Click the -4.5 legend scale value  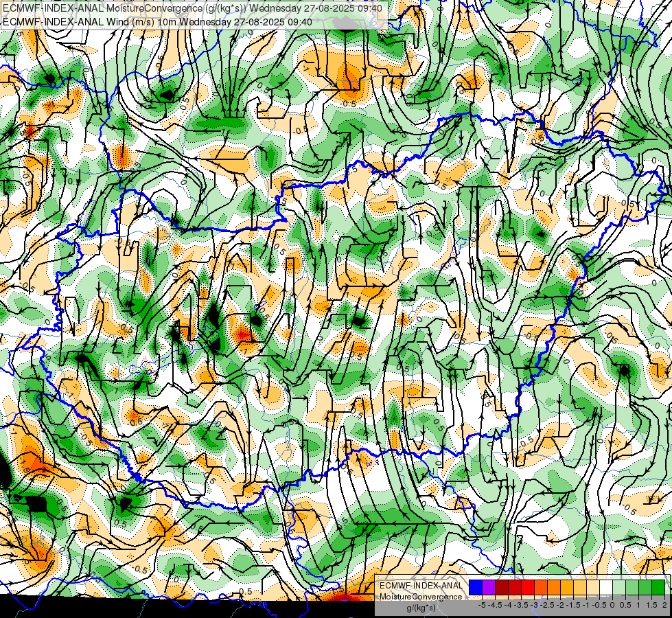[495, 605]
